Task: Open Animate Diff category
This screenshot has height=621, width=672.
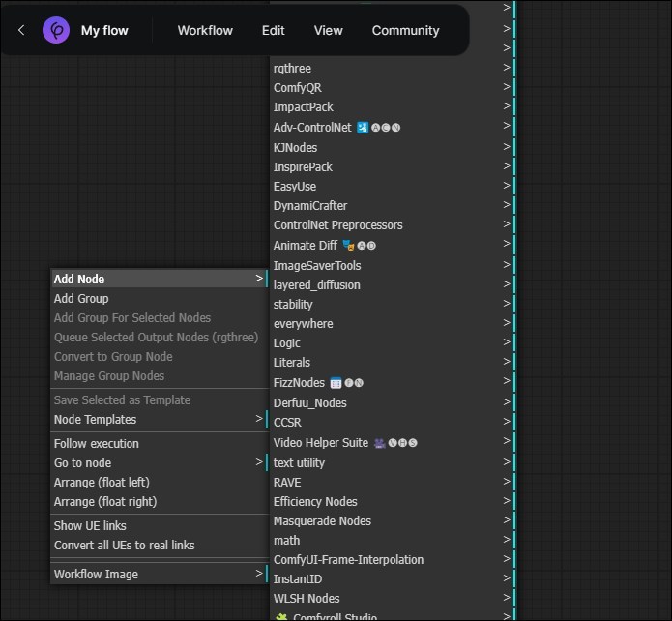Action: [x=393, y=245]
